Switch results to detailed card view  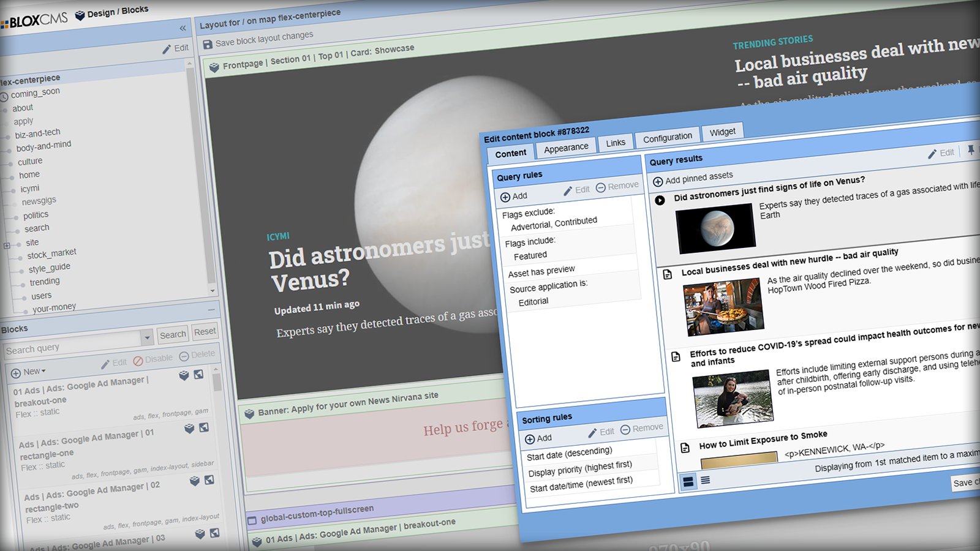click(x=688, y=482)
